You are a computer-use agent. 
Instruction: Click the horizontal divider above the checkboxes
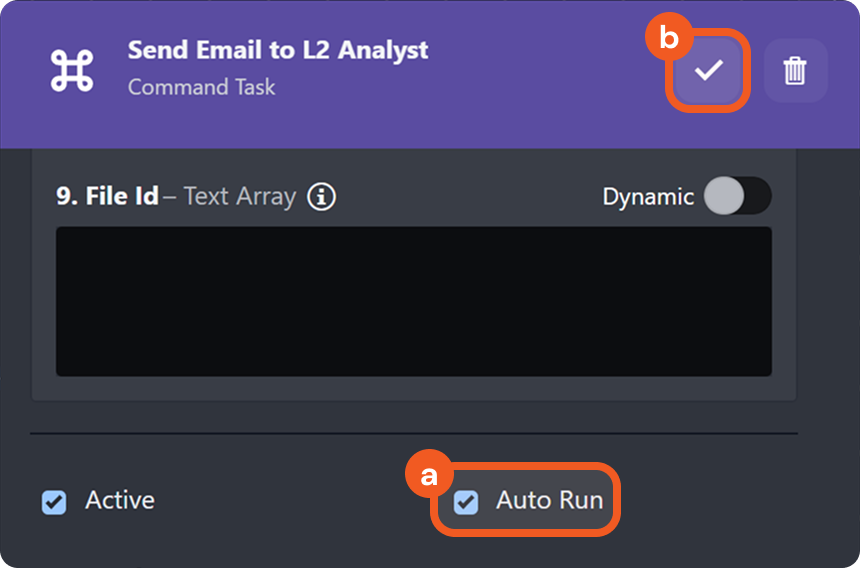tap(413, 434)
